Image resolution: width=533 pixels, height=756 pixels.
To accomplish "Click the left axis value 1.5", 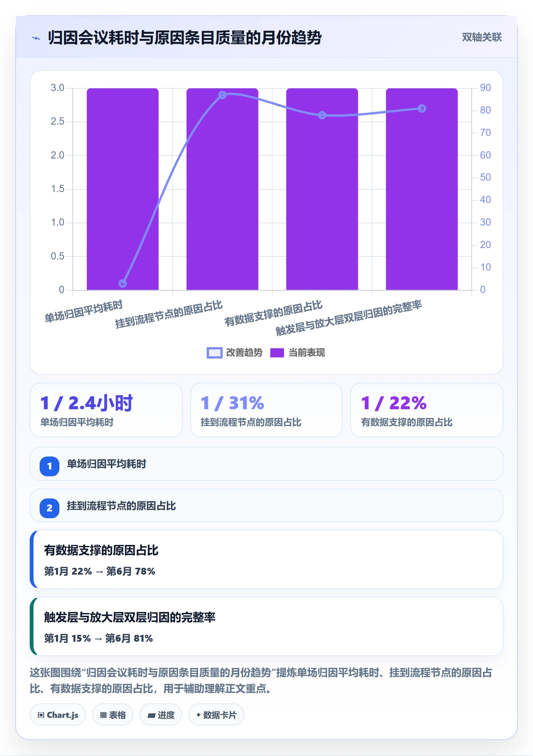I will click(57, 189).
